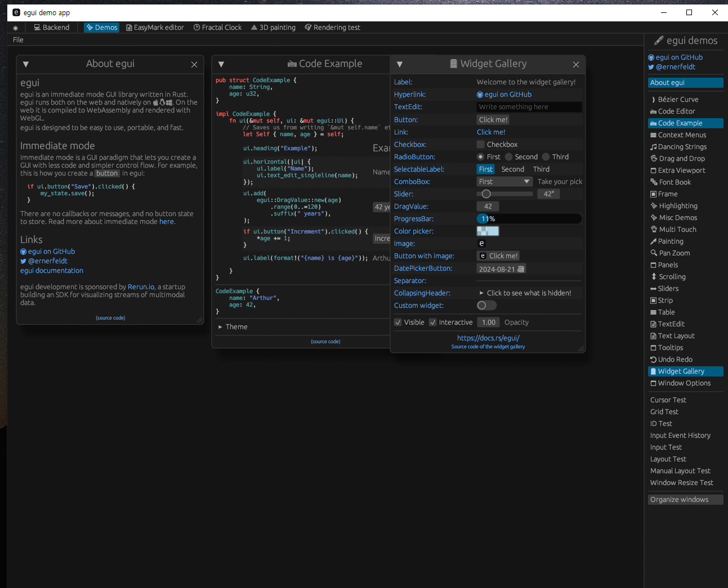The image size is (728, 588).
Task: Click the Font Book icon
Action: coord(654,182)
